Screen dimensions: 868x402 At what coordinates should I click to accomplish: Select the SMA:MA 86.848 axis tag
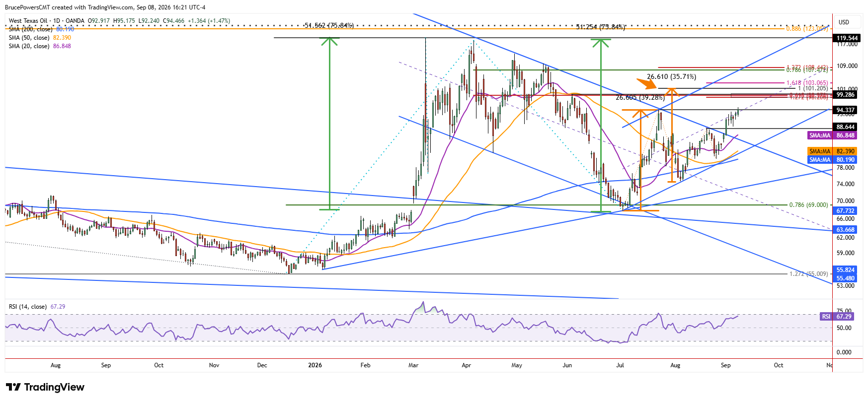click(x=832, y=135)
